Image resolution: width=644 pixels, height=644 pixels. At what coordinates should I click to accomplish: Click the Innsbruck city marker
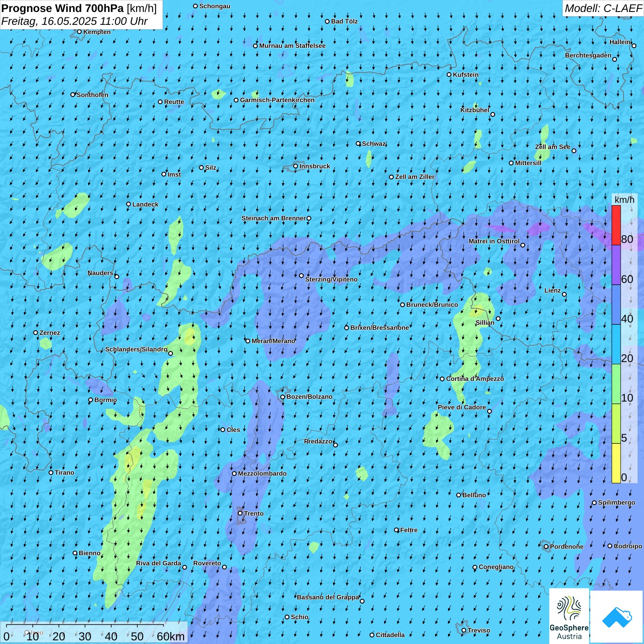click(x=296, y=166)
